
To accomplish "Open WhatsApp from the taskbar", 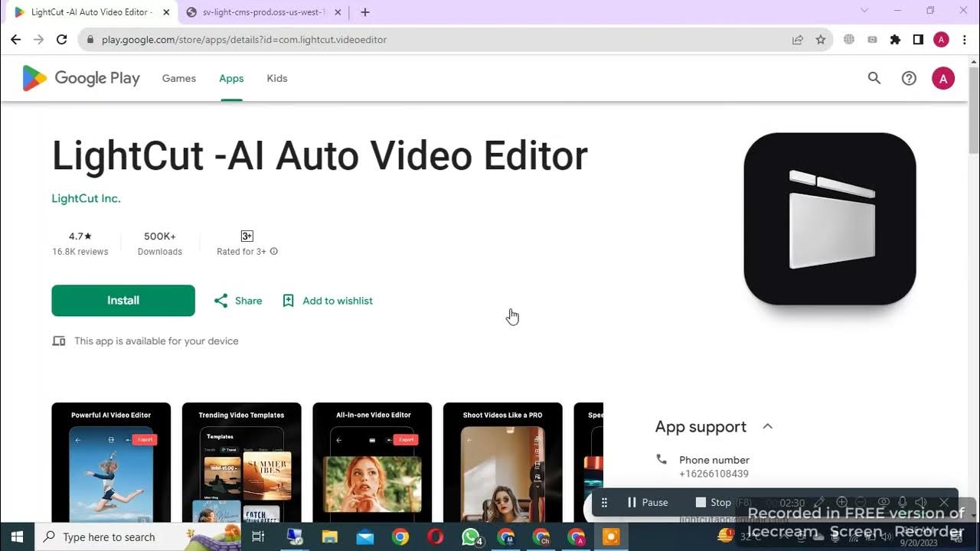I will [x=471, y=537].
